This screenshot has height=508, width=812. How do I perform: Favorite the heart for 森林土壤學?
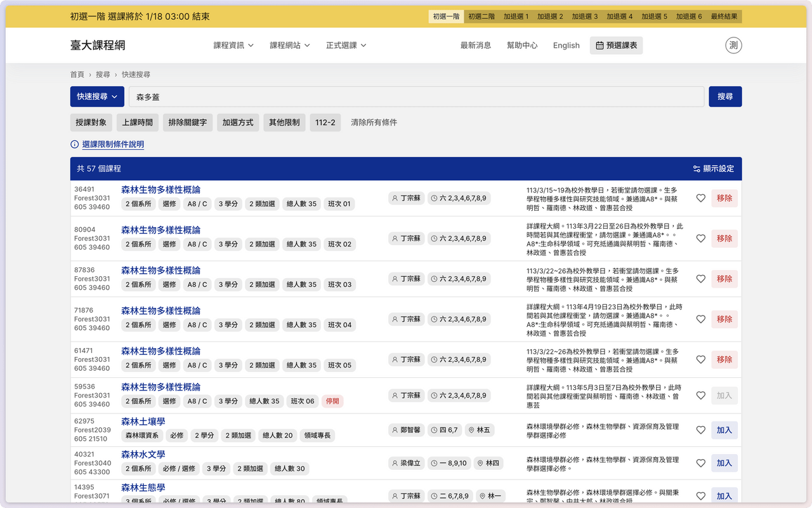pyautogui.click(x=700, y=430)
